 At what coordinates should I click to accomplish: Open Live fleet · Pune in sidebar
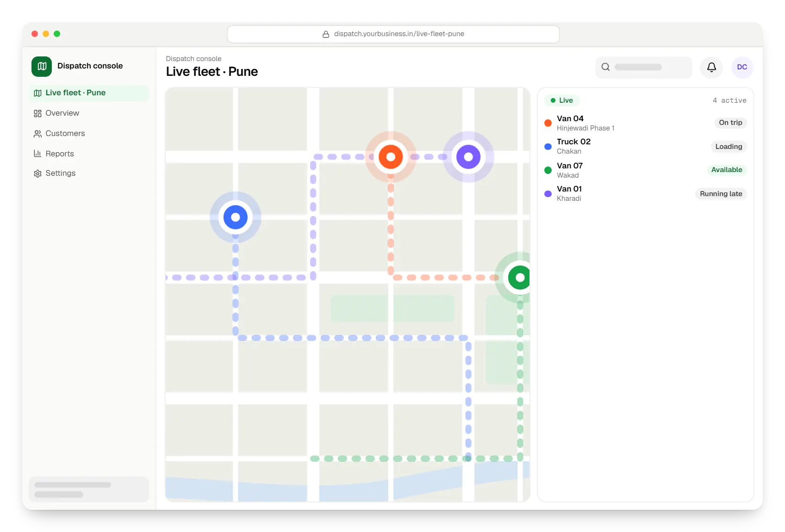89,93
